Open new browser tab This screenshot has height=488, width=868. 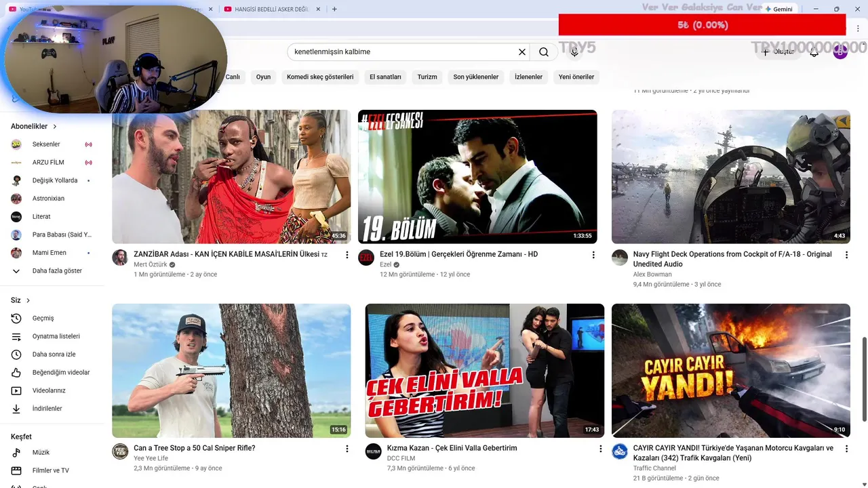[334, 9]
